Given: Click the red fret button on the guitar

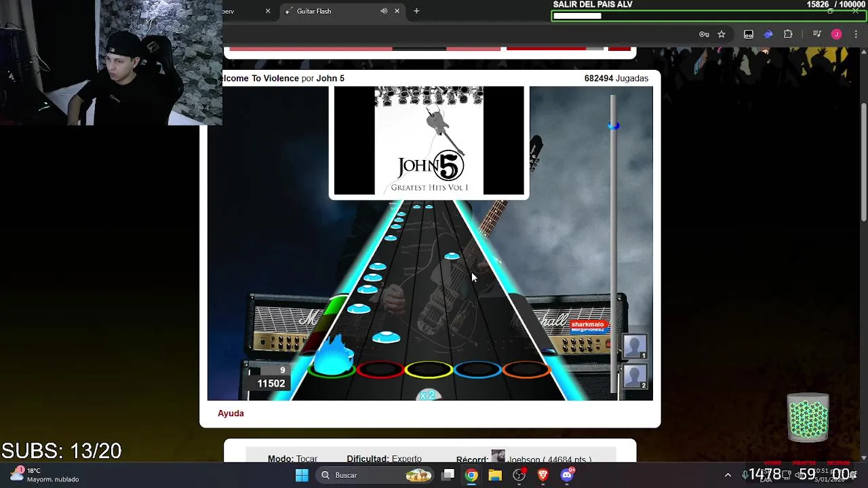Looking at the screenshot, I should pos(380,369).
